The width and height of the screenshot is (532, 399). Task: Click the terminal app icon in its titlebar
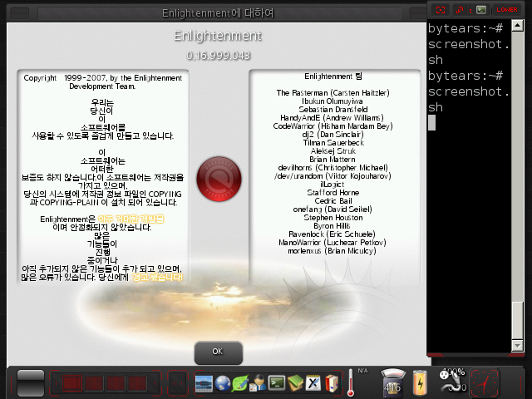[480, 10]
